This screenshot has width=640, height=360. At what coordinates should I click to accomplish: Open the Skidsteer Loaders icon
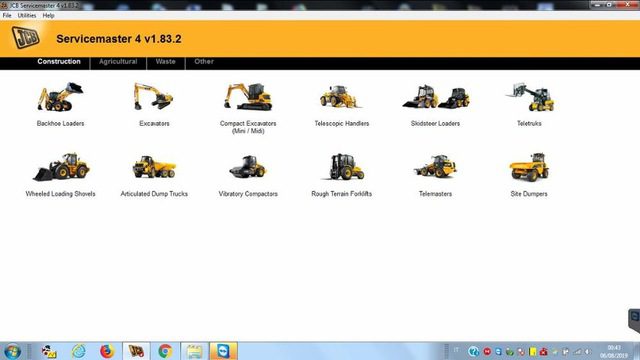coord(436,97)
